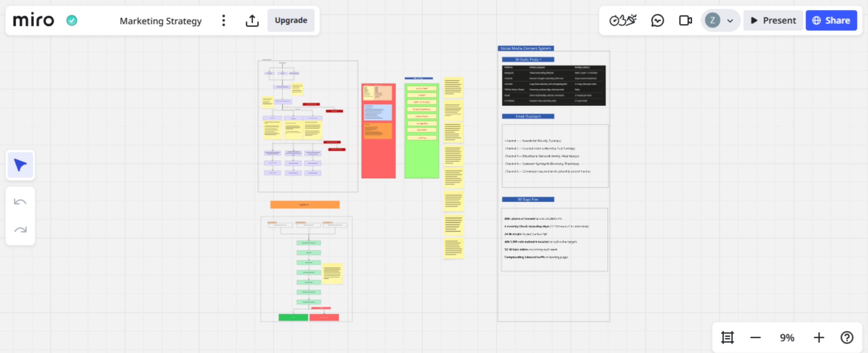Zoom out with the minus button
Screen dimensions: 868x353
pyautogui.click(x=755, y=337)
